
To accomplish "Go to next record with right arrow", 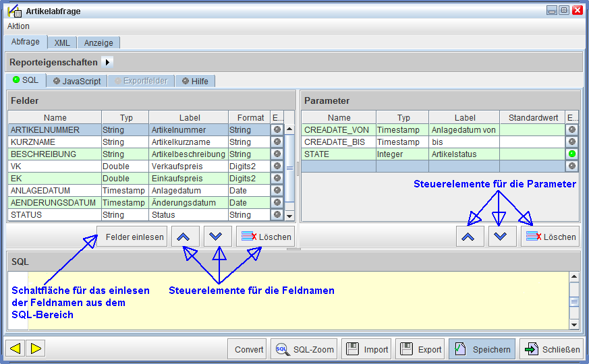I will click(36, 348).
